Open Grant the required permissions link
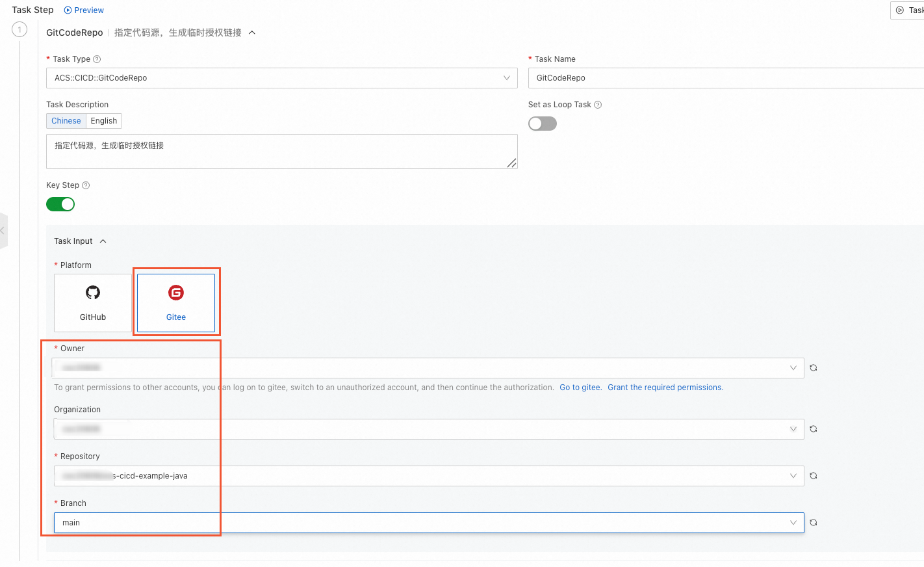The width and height of the screenshot is (924, 567). click(x=665, y=388)
